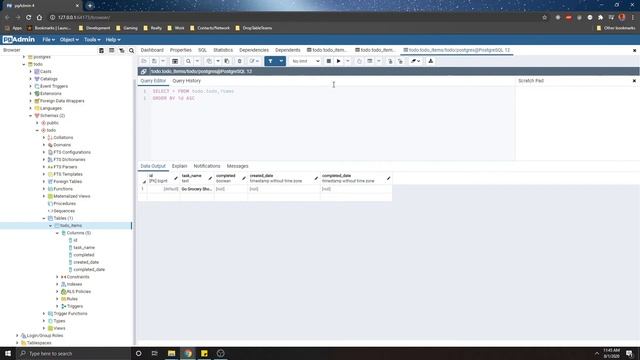Open the Messages results tab
This screenshot has width=640, height=360.
(x=237, y=166)
